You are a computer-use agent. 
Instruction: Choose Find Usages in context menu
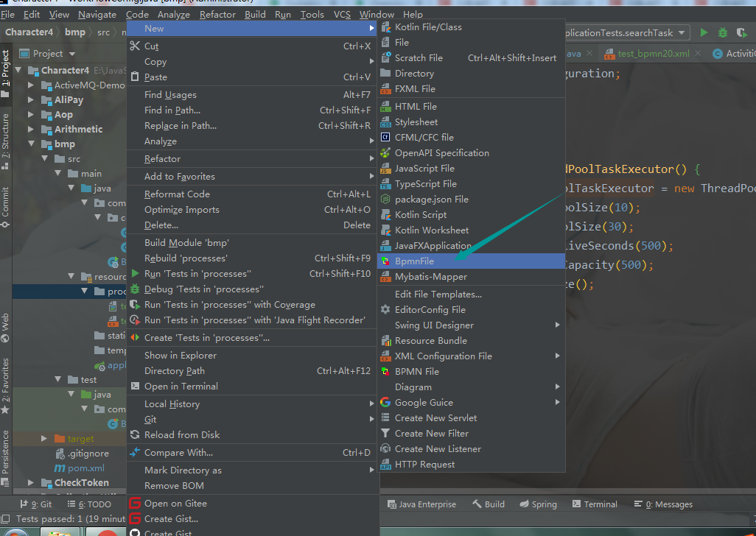[x=252, y=95]
